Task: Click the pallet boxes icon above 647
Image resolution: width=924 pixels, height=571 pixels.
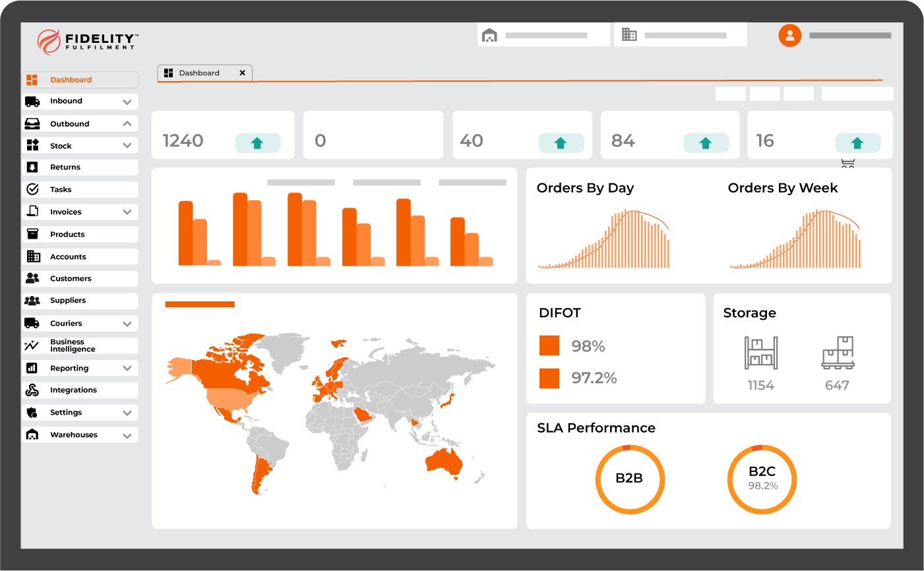Action: pyautogui.click(x=838, y=352)
